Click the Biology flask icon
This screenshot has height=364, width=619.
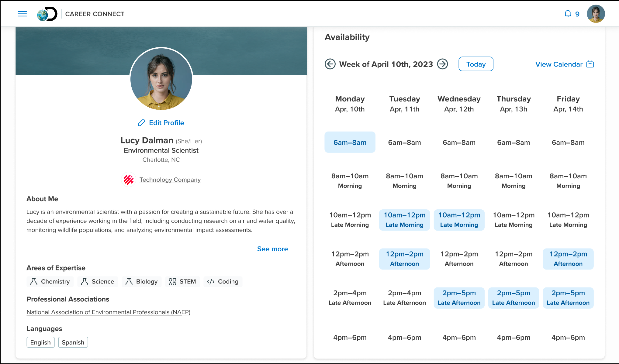[x=129, y=282]
